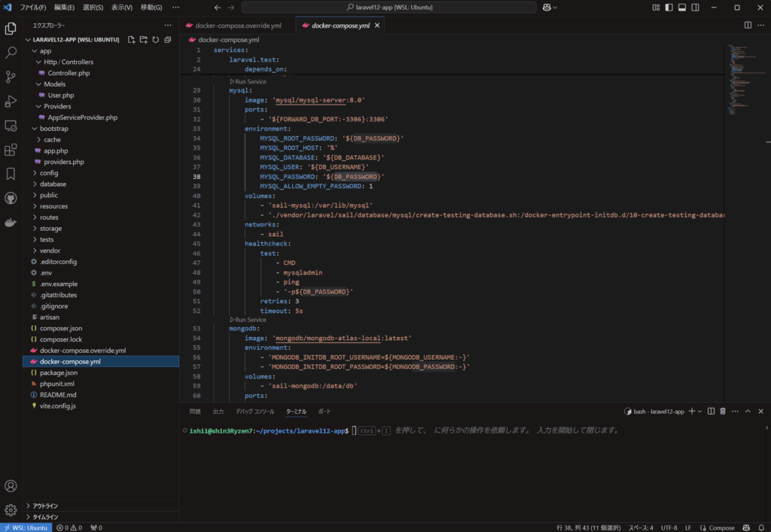Viewport: 771px width, 532px height.
Task: Open the Manage settings gear
Action: click(11, 510)
